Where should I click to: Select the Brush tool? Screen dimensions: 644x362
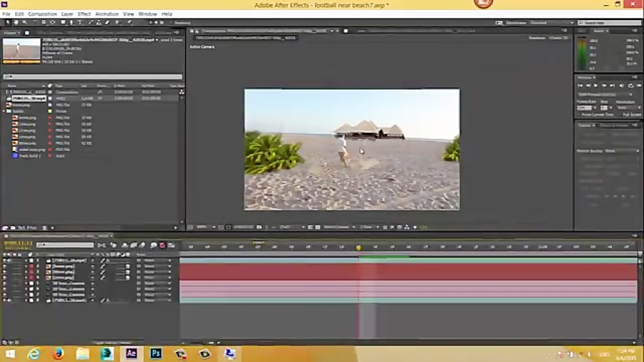coord(91,23)
